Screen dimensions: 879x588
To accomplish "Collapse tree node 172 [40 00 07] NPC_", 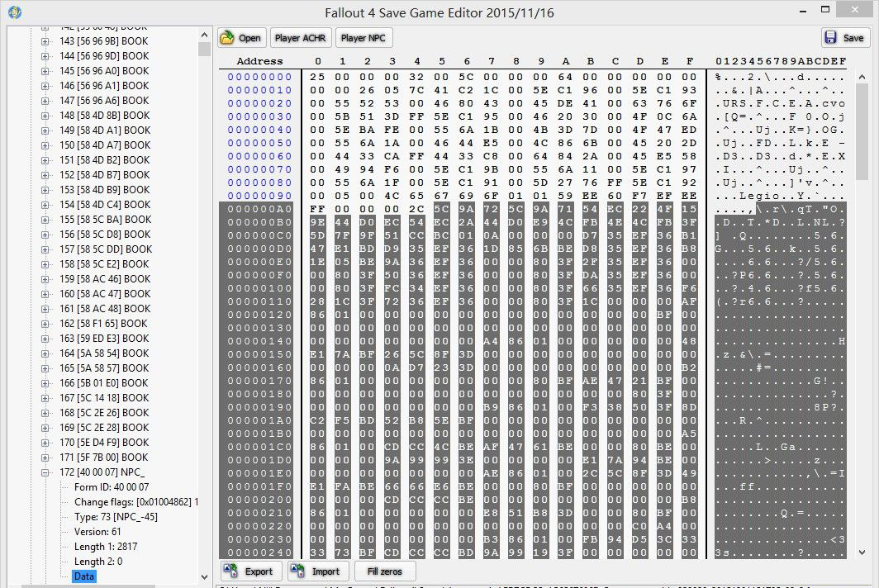I will coord(45,472).
